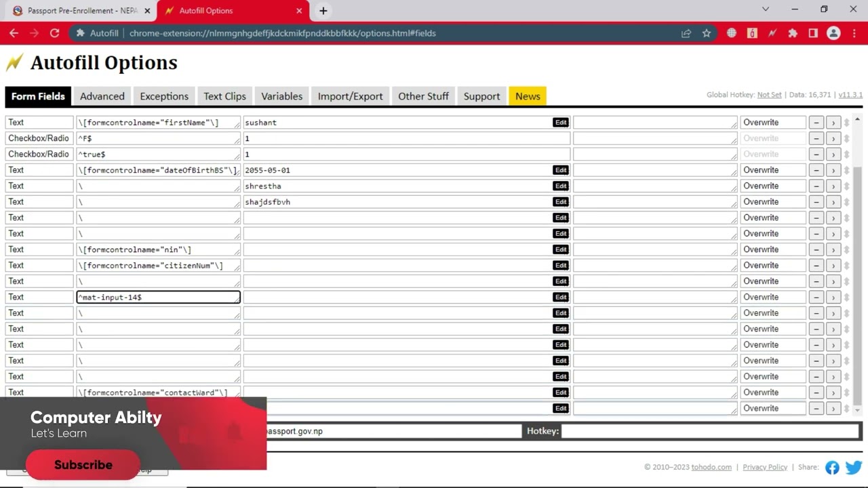Viewport: 868px width, 488px height.
Task: Click the rules list vertical scrollbar
Action: pos(859,264)
